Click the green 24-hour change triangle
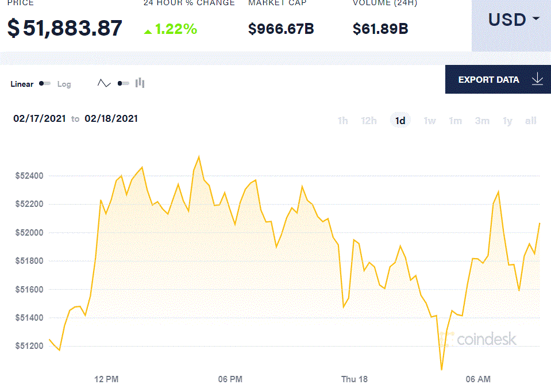The width and height of the screenshot is (551, 392). tap(148, 30)
